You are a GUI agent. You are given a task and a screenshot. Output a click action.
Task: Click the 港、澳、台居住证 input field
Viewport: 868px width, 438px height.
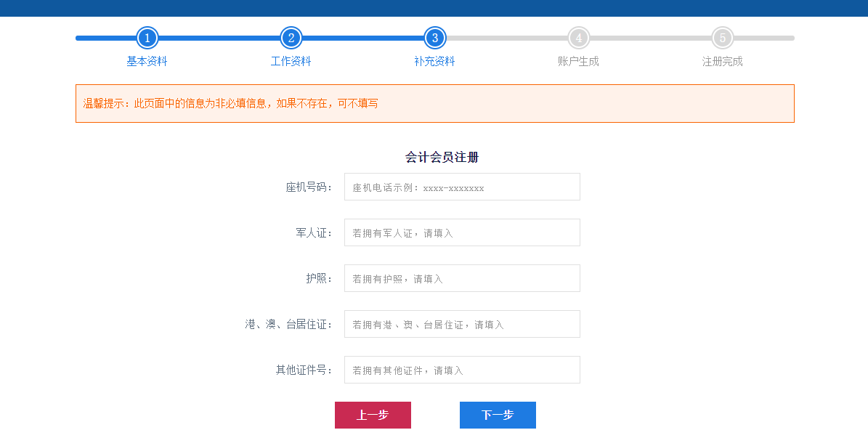(x=462, y=324)
